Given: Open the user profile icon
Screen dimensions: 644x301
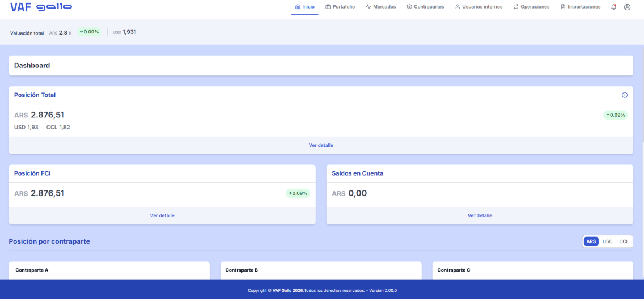Looking at the screenshot, I should [627, 7].
